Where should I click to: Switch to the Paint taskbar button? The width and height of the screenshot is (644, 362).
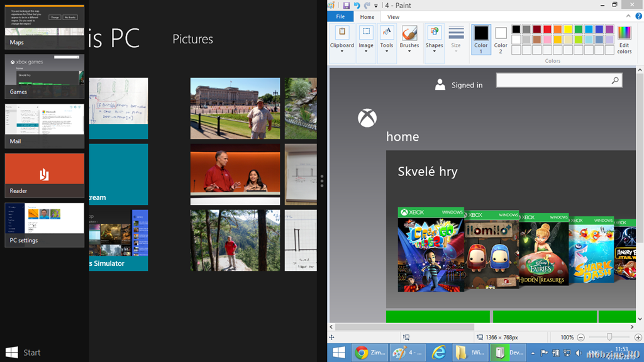click(x=408, y=353)
